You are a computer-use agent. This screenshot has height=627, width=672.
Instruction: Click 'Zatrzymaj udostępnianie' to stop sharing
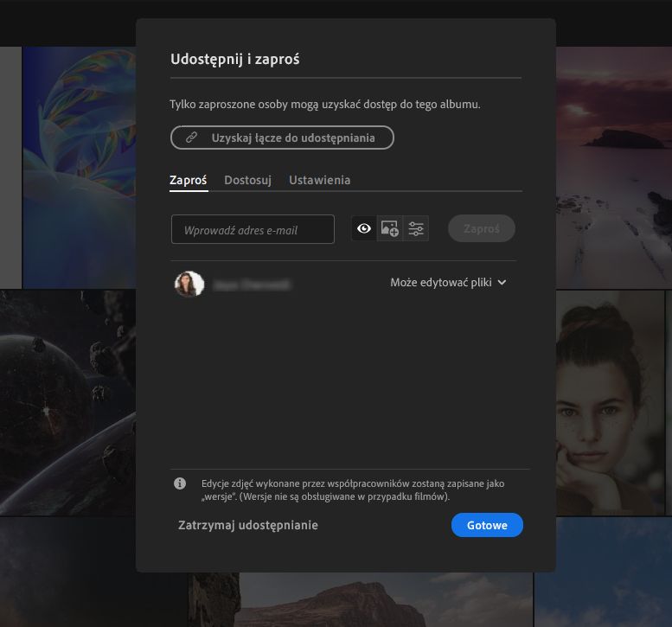[248, 525]
